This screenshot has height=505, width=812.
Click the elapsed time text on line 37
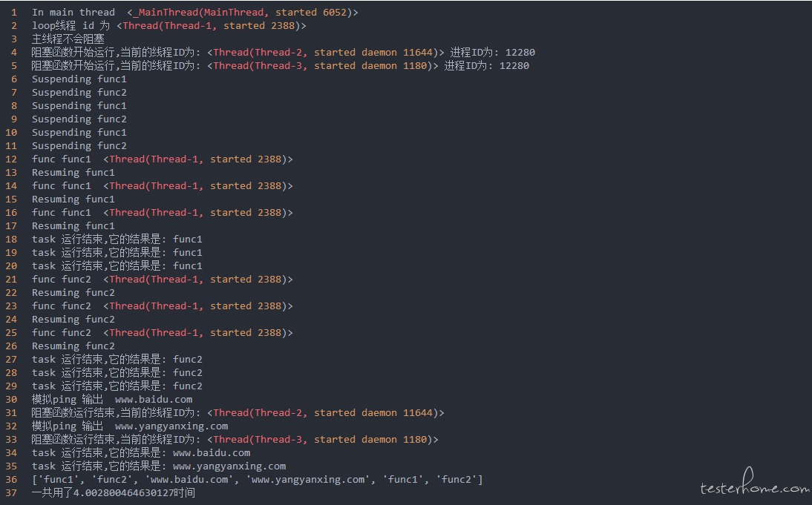113,493
